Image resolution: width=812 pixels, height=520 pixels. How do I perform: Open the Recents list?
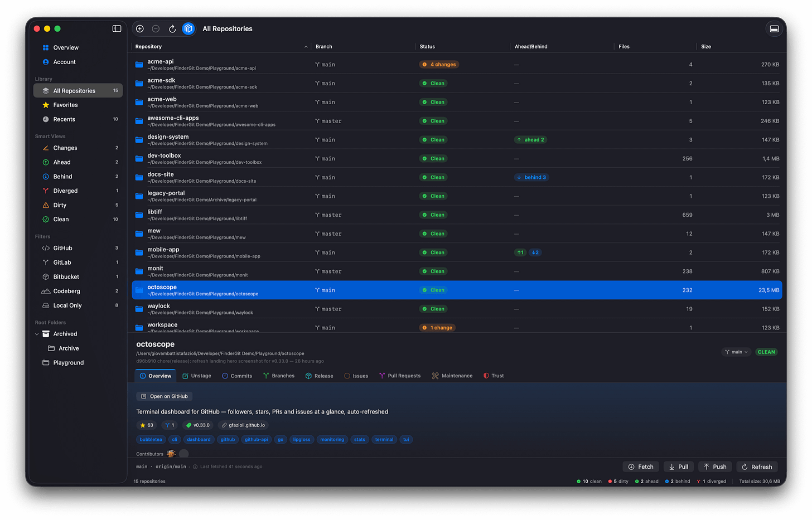tap(78, 119)
